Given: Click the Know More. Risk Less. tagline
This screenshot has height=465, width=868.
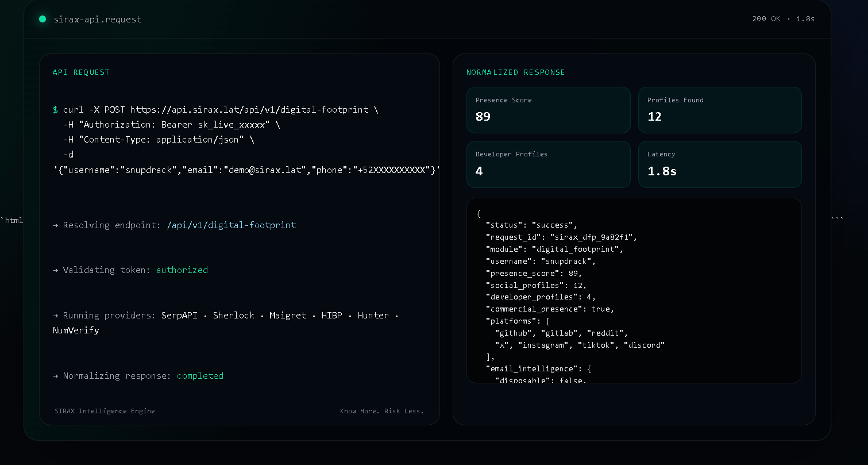Looking at the screenshot, I should 382,411.
